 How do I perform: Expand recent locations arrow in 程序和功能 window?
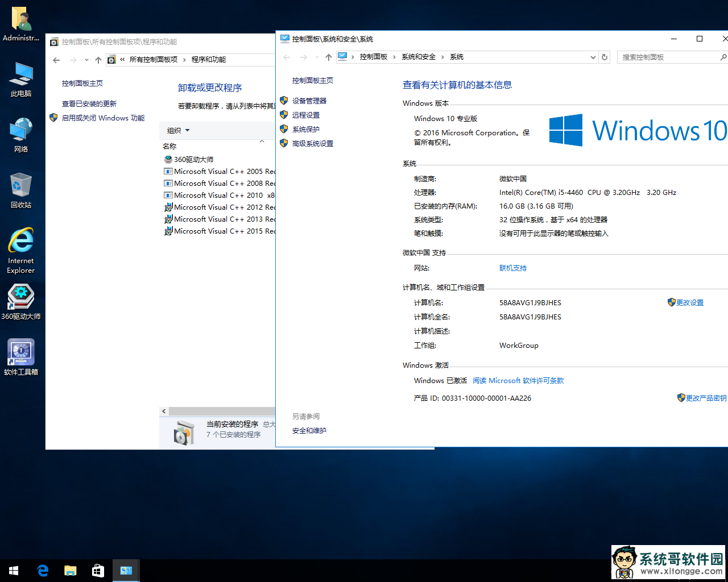pos(86,60)
